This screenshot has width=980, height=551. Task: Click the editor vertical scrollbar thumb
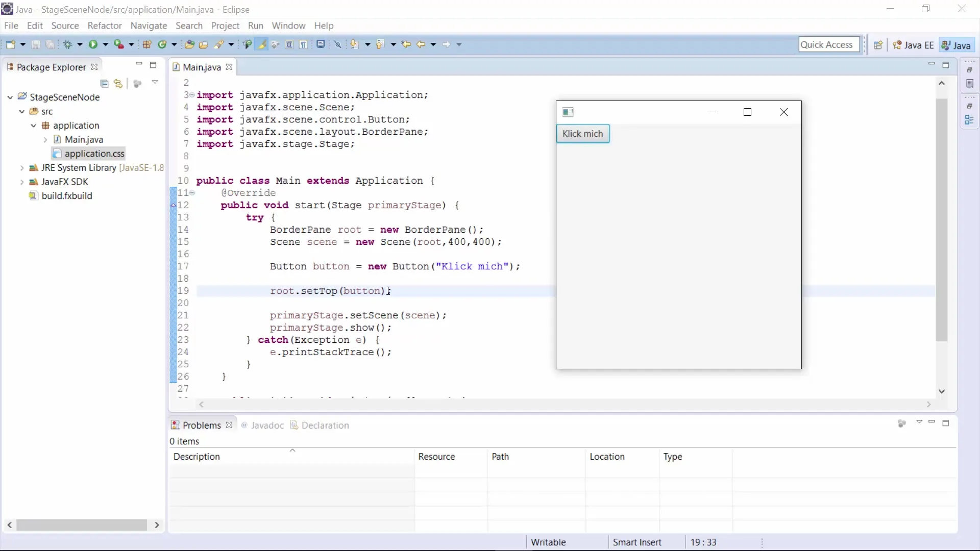pos(942,219)
